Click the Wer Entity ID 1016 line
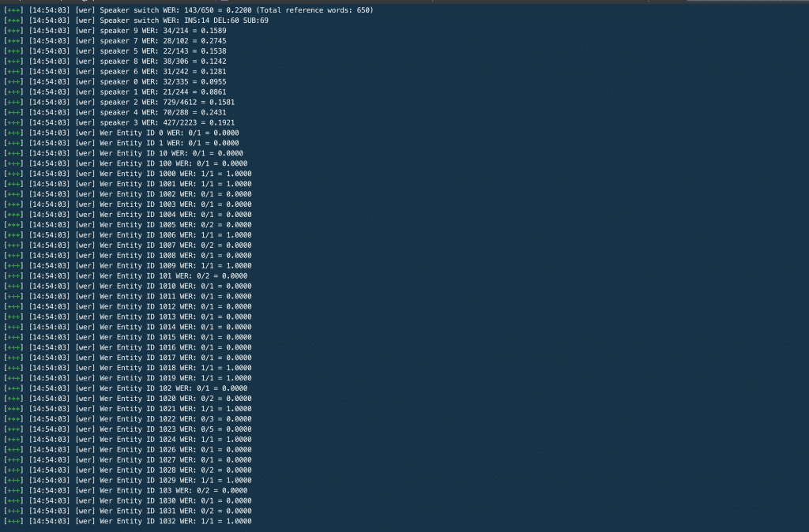 tap(127, 347)
